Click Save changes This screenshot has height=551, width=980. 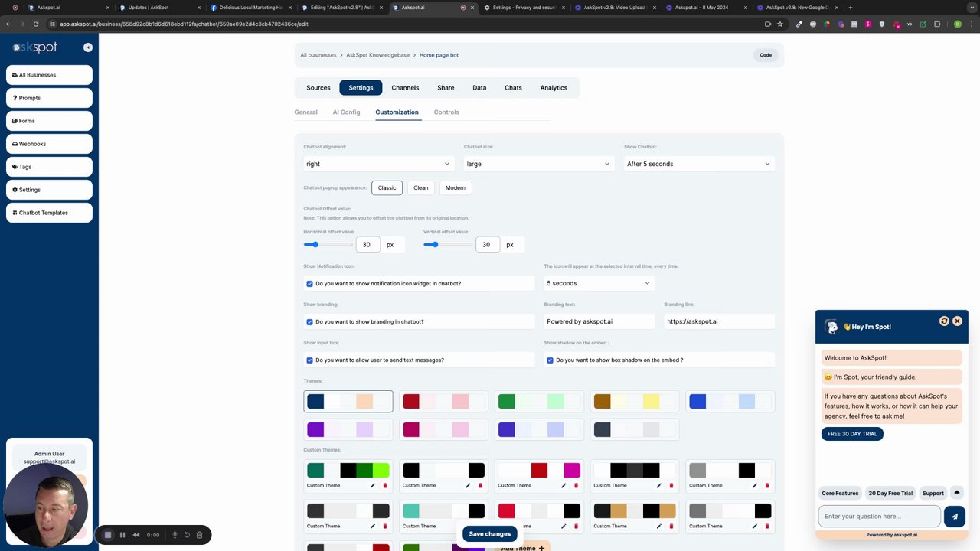click(490, 534)
